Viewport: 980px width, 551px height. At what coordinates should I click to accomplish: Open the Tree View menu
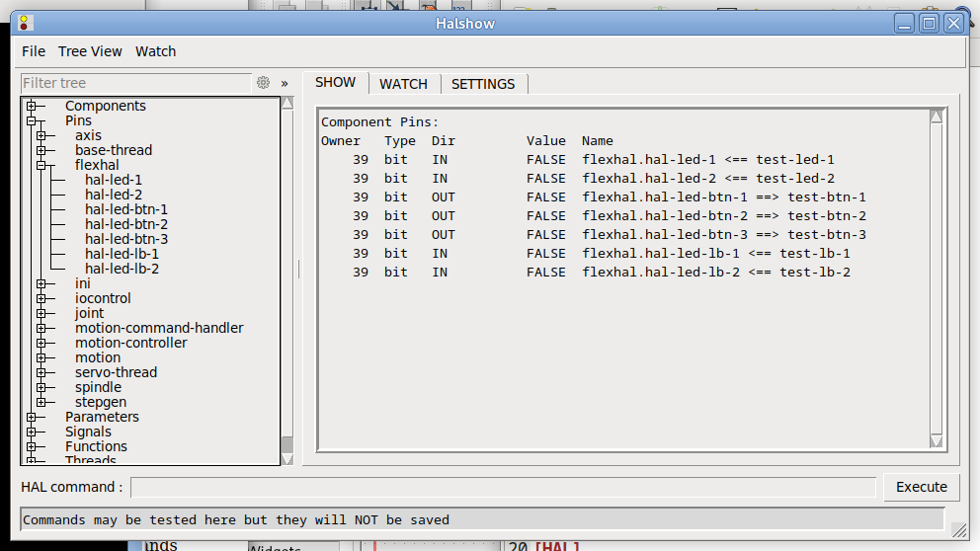[x=90, y=51]
